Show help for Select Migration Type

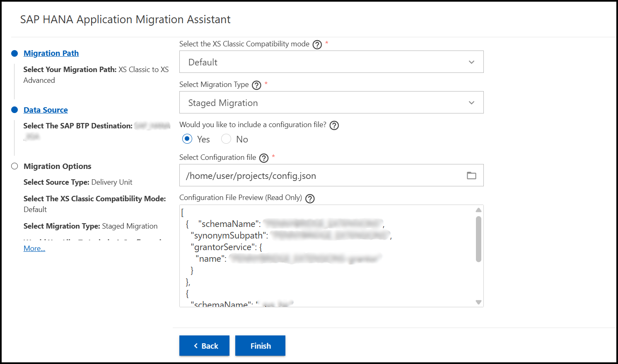(257, 85)
